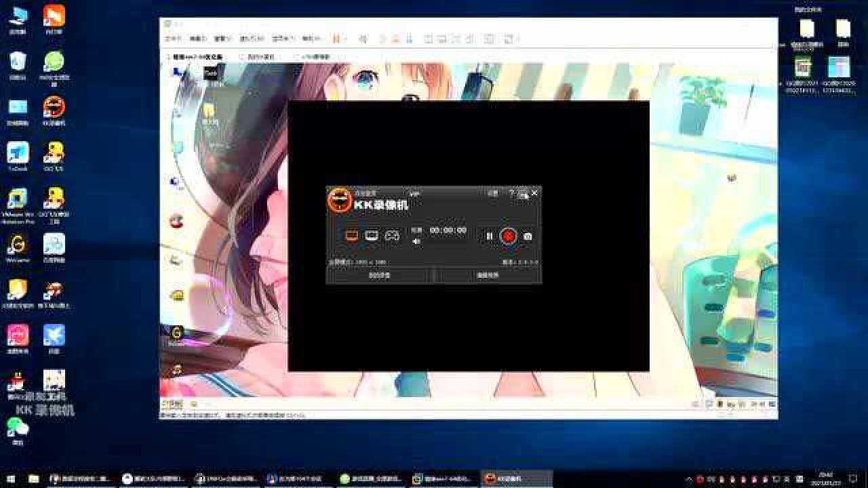Screen dimensions: 868x488
Task: Open the 查看 menu in VMware
Action: (x=222, y=39)
